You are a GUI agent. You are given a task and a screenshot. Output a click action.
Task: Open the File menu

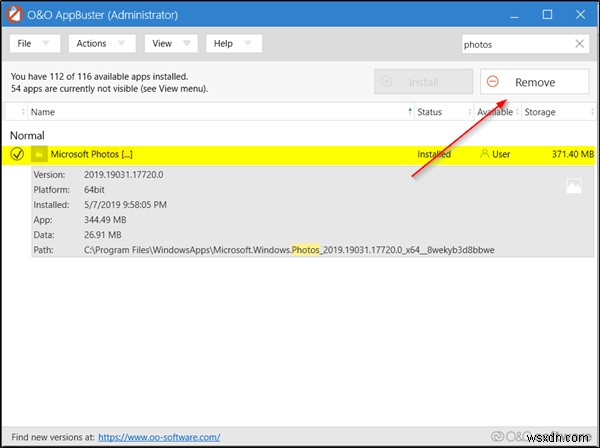35,44
